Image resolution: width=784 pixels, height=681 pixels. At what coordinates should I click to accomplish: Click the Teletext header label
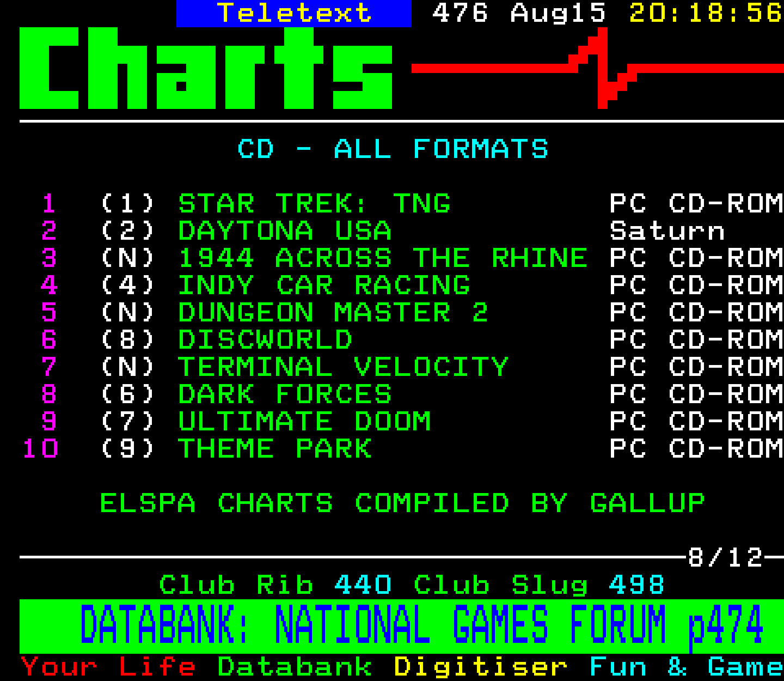click(x=294, y=13)
